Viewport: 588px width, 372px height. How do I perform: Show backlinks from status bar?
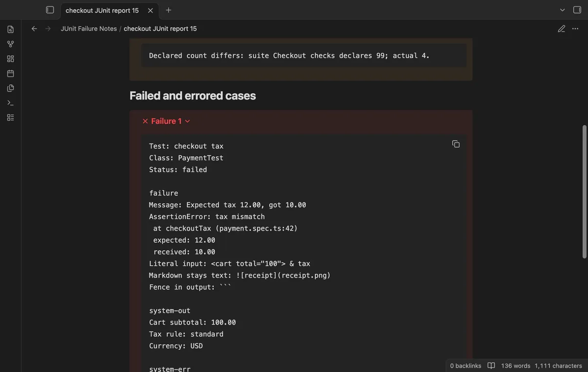tap(465, 366)
